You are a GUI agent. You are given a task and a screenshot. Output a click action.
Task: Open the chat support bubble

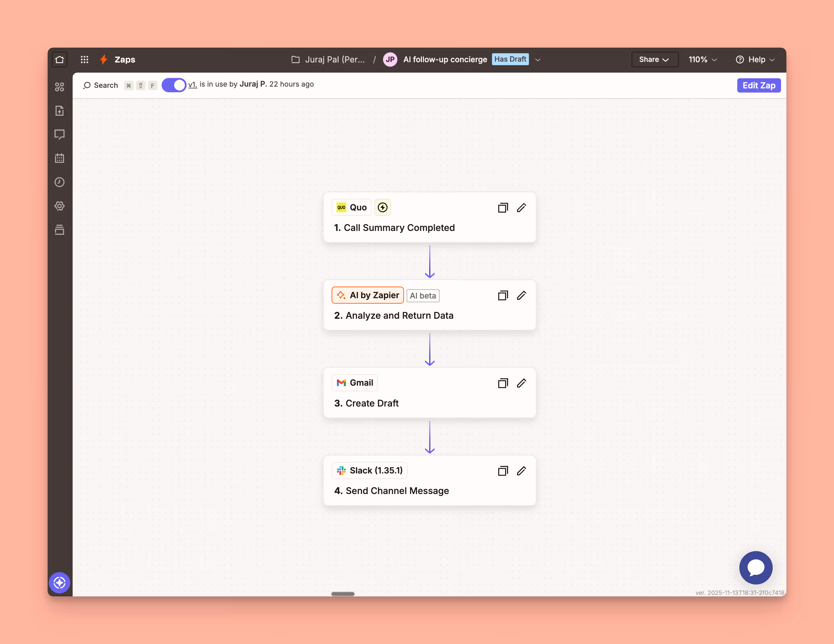tap(756, 568)
